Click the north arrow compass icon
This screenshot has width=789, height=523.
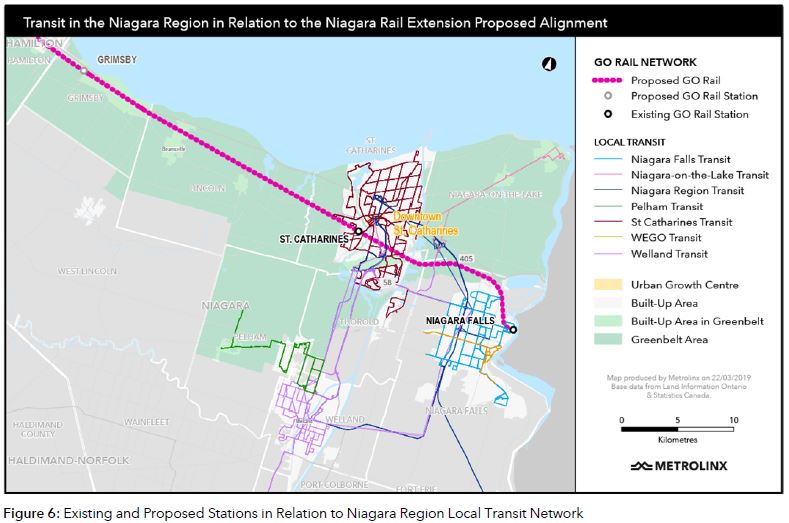click(548, 65)
